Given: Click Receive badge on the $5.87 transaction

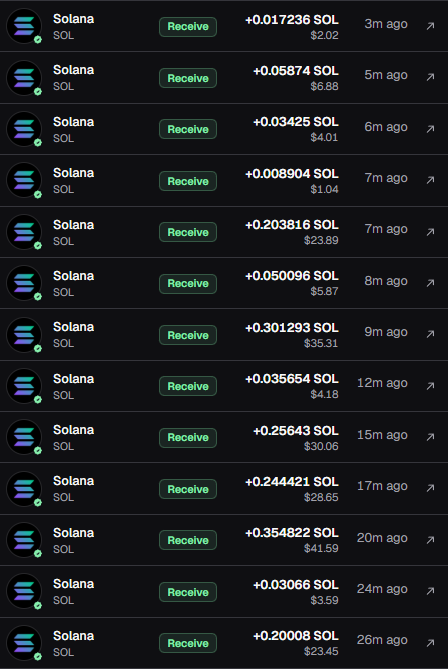Looking at the screenshot, I should [x=188, y=284].
